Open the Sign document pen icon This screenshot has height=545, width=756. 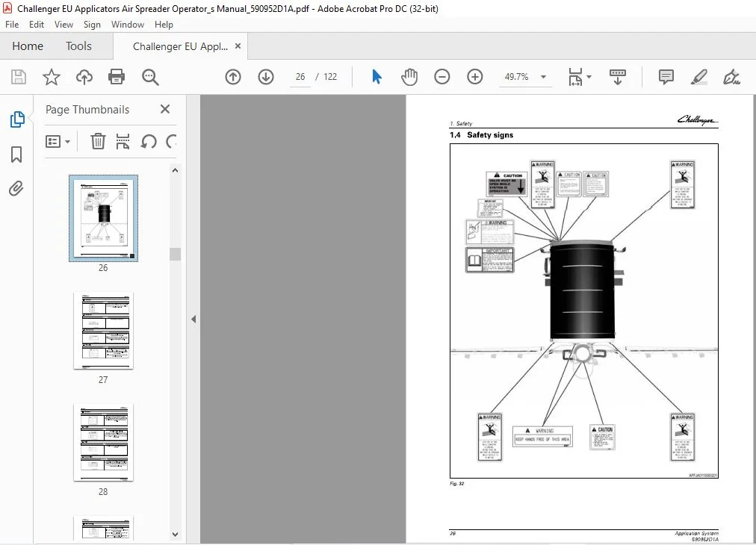click(x=731, y=77)
